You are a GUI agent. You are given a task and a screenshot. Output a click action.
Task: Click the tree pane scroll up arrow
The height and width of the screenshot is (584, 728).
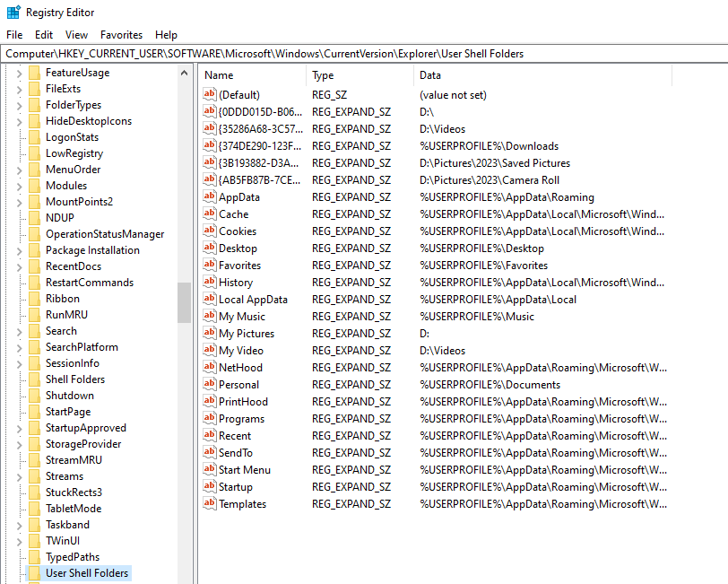tap(185, 73)
